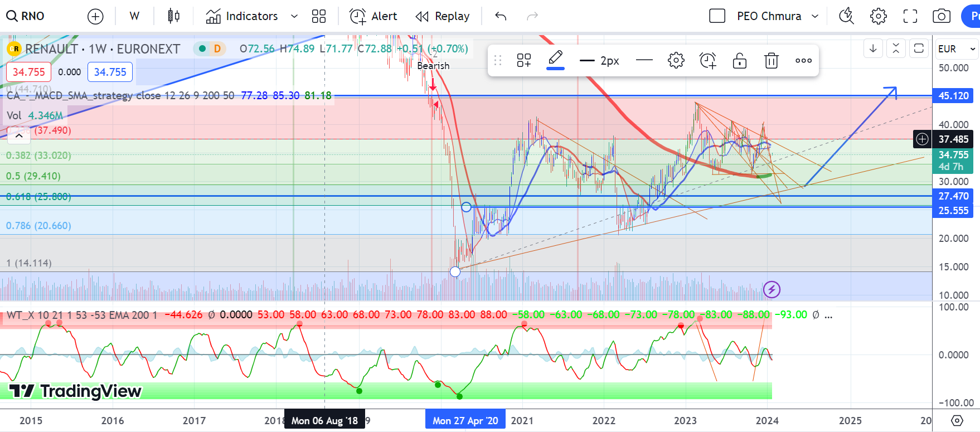The image size is (980, 432).
Task: Change line color with pencil swatch
Action: pos(555,59)
